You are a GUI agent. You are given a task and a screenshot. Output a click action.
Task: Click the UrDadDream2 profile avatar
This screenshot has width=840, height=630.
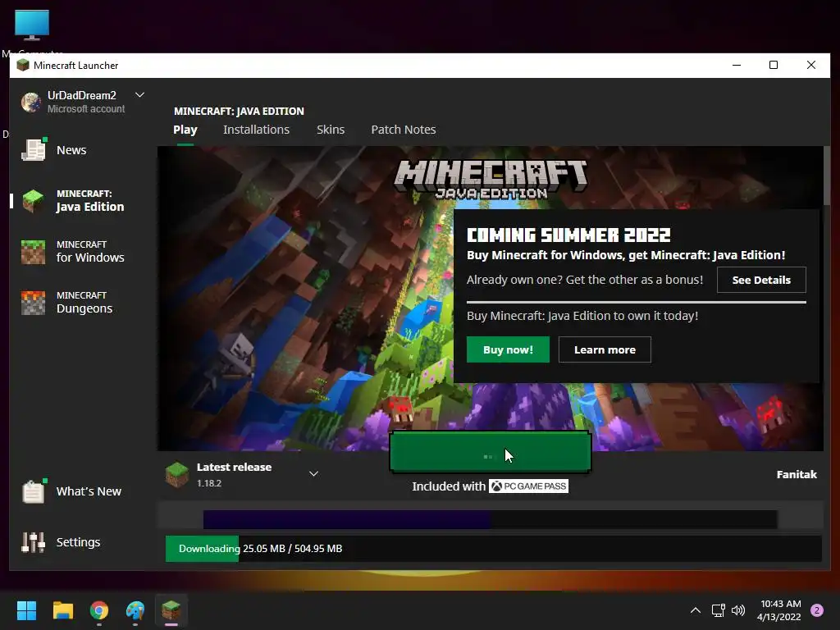pos(31,102)
